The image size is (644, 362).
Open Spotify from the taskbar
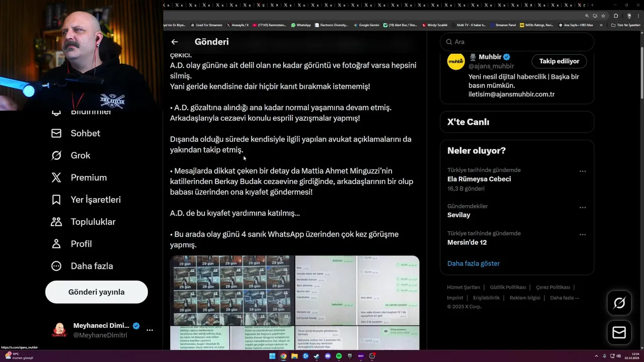(339, 356)
